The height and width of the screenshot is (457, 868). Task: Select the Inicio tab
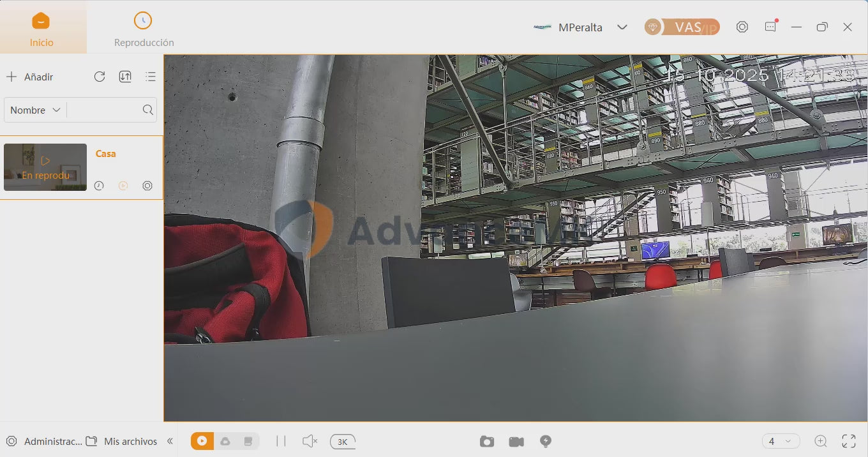(41, 30)
